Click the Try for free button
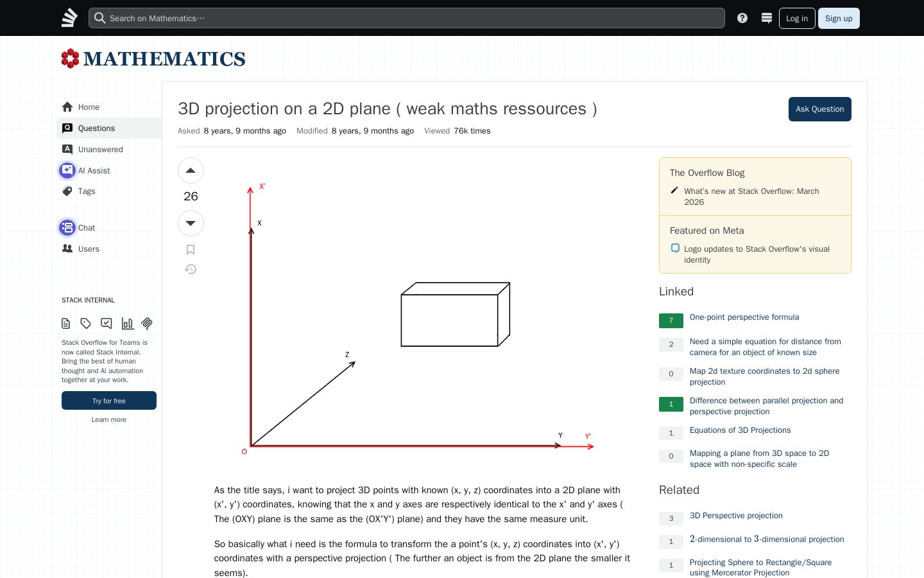The width and height of the screenshot is (924, 578). [x=109, y=401]
